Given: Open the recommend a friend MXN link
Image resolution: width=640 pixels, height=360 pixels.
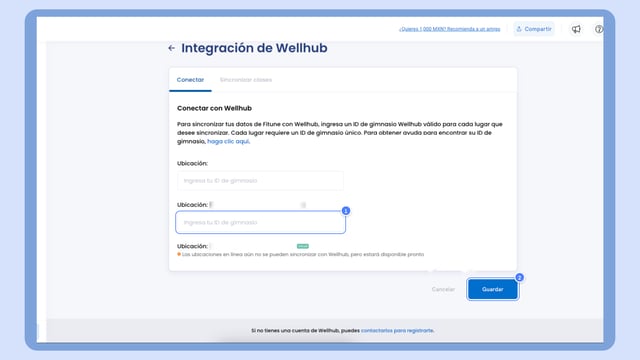Looking at the screenshot, I should [x=449, y=29].
